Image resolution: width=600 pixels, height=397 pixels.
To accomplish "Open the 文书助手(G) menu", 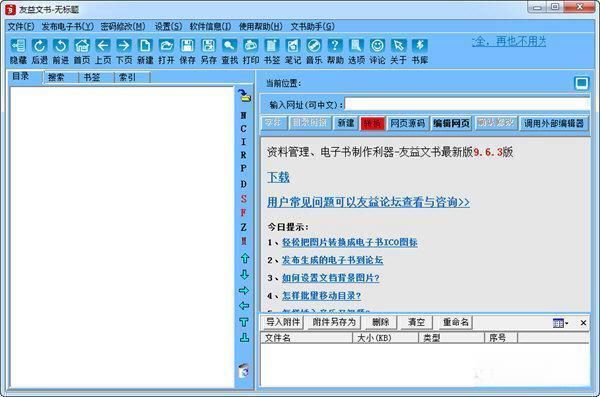I will [312, 26].
